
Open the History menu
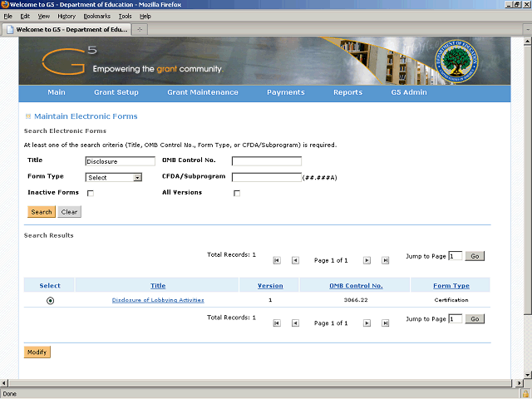(x=66, y=17)
